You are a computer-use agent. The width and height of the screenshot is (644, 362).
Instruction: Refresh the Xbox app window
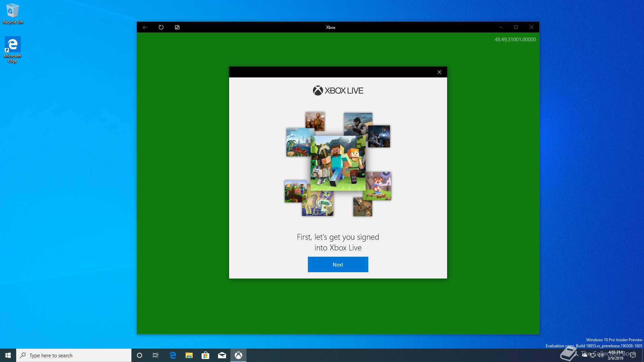[161, 27]
